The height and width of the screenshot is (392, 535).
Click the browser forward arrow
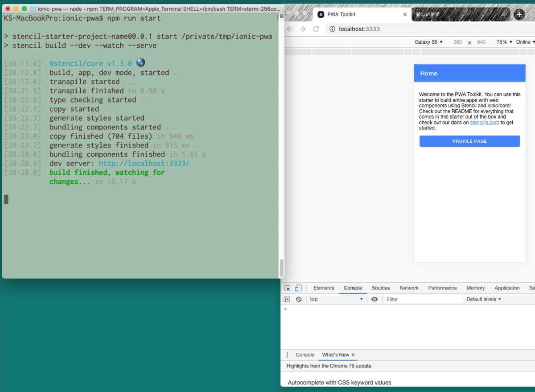pos(303,29)
